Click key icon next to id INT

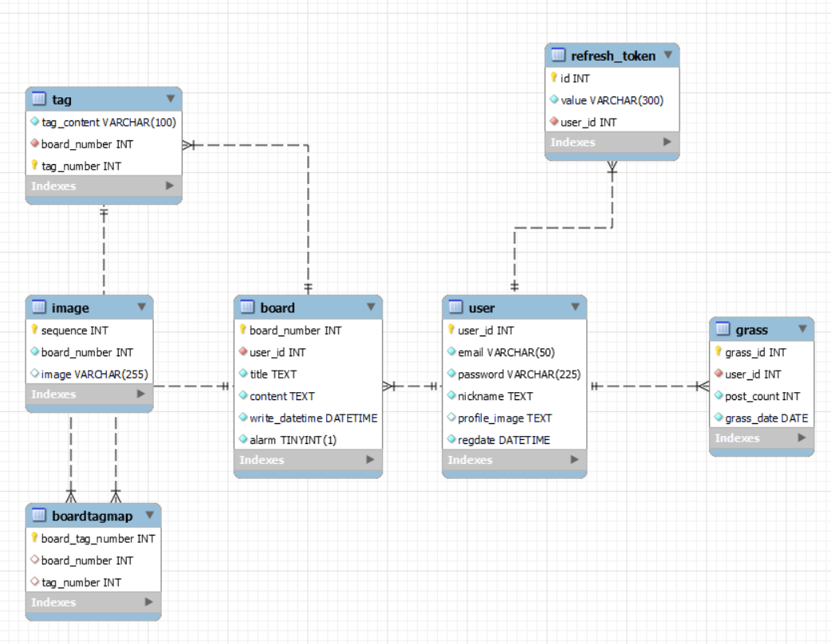(553, 77)
